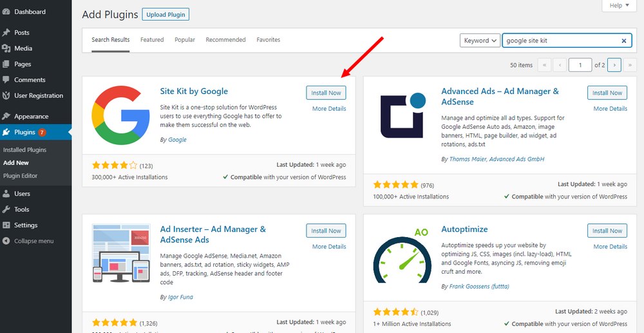Open More Details for Advanced Ads
644x333 pixels.
[x=611, y=108]
